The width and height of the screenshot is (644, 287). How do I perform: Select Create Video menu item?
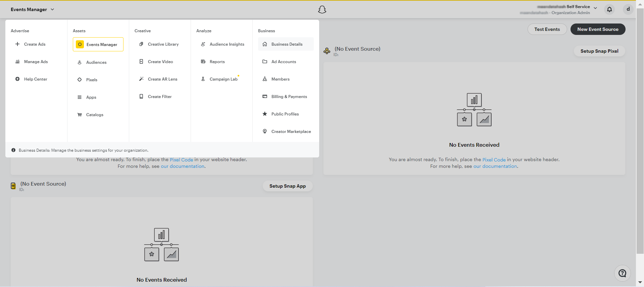point(160,61)
